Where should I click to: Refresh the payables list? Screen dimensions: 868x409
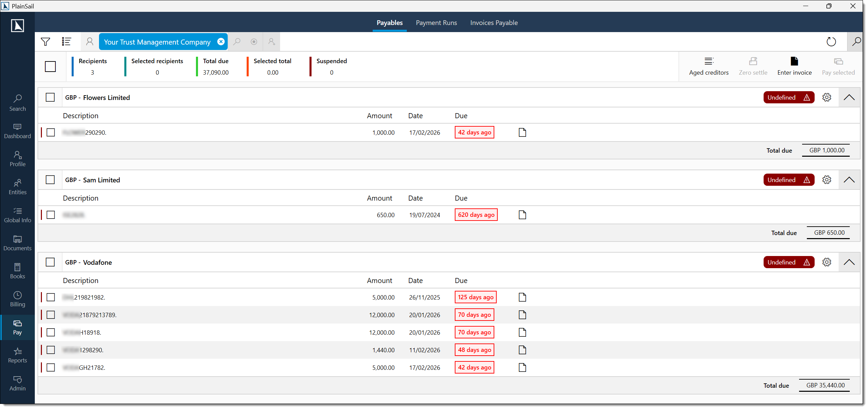point(832,42)
